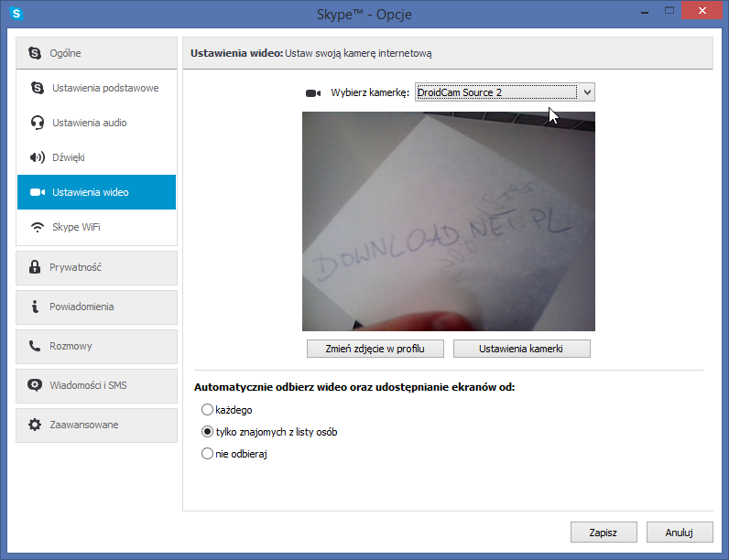Click the WiFi icon beside Skype WiFi
Image resolution: width=729 pixels, height=560 pixels.
(x=38, y=227)
